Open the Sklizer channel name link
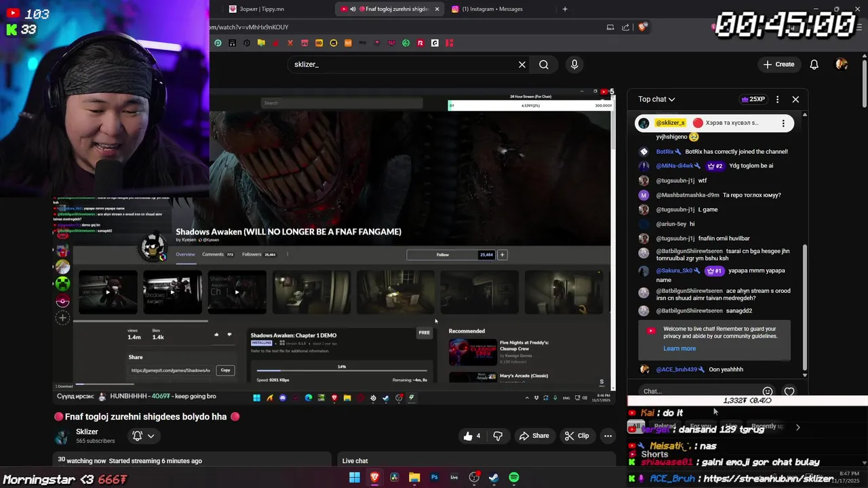This screenshot has height=488, width=868. pos(87,432)
